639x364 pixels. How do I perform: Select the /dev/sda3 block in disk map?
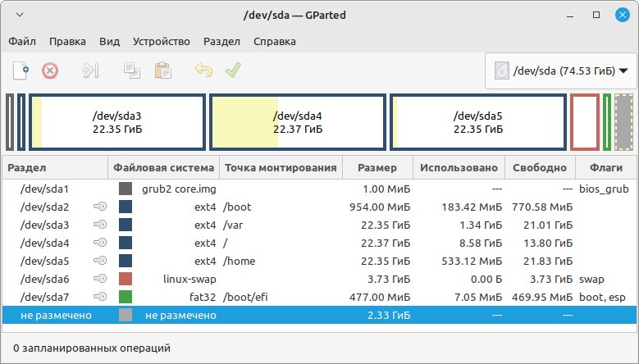coord(117,122)
